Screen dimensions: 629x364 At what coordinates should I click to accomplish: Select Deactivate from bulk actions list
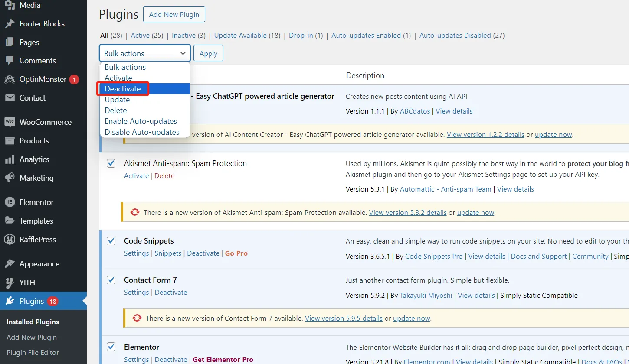[x=145, y=89]
